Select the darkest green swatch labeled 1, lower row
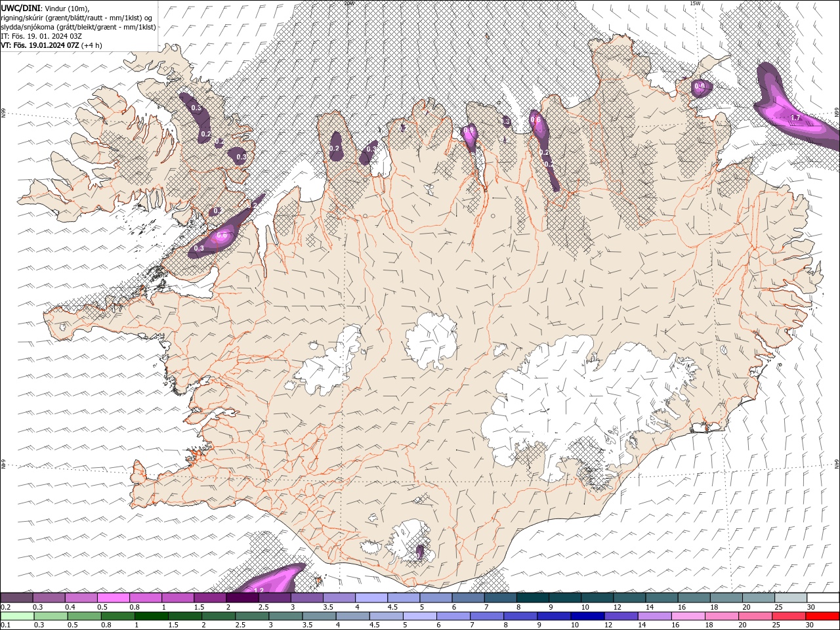Image resolution: width=840 pixels, height=630 pixels. tap(151, 616)
